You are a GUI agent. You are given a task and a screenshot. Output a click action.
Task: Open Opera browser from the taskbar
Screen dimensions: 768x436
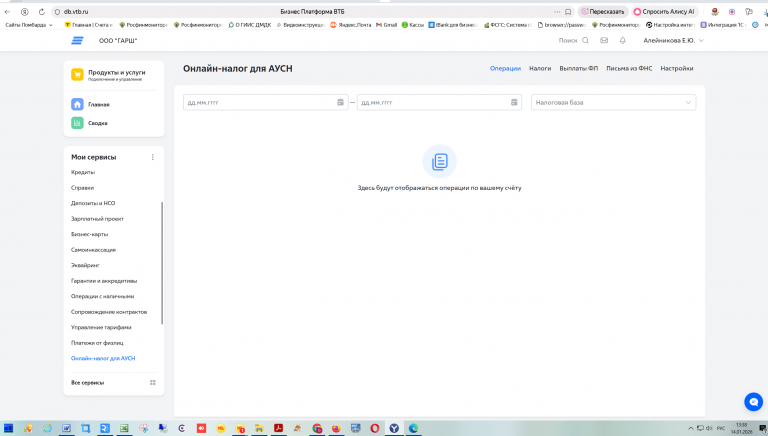pos(375,428)
